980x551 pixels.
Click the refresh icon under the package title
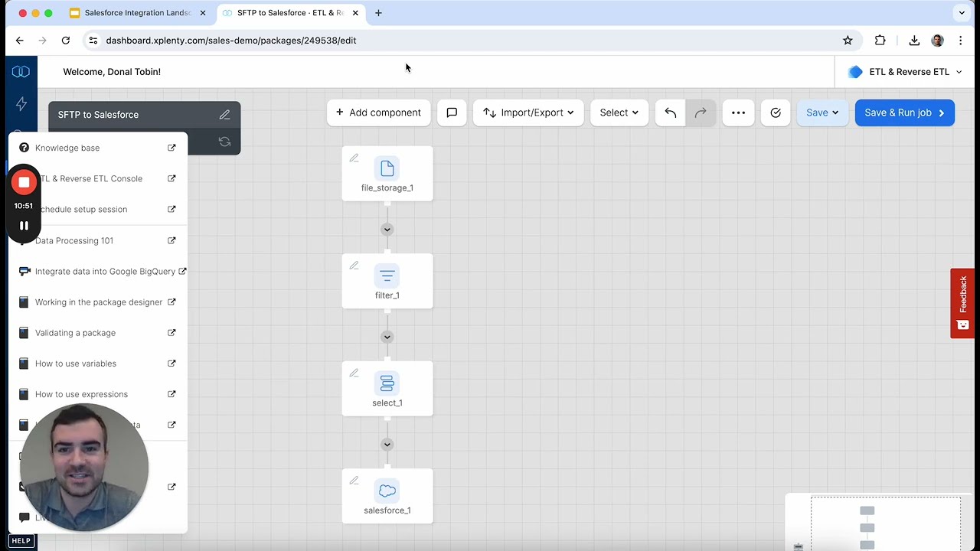pos(224,142)
